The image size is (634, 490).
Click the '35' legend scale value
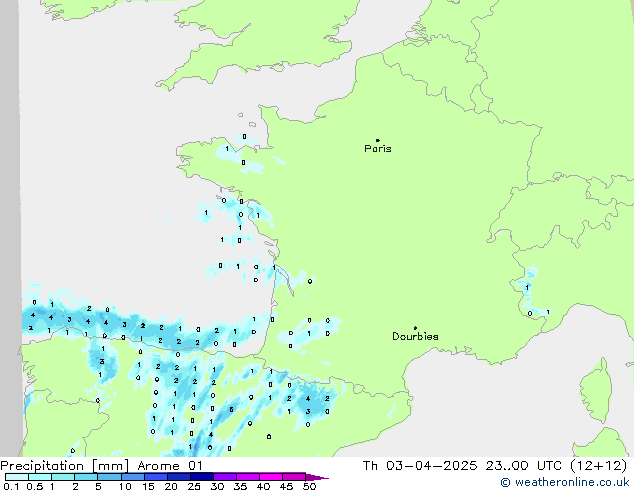coord(240,486)
